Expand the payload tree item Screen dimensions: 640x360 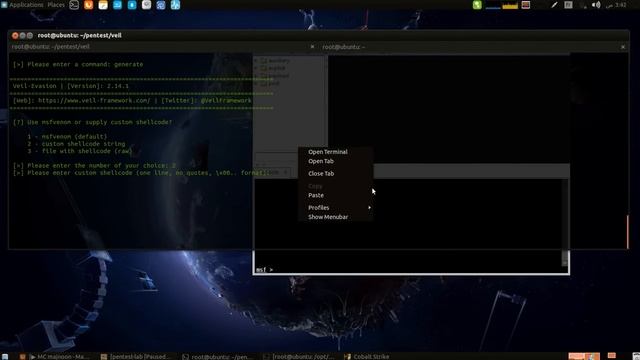(256, 76)
